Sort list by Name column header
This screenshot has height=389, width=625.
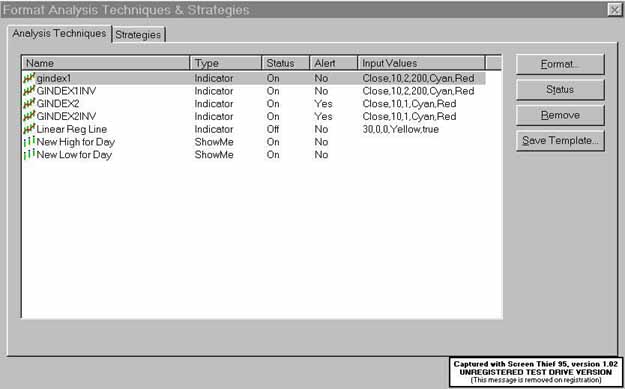pos(106,63)
